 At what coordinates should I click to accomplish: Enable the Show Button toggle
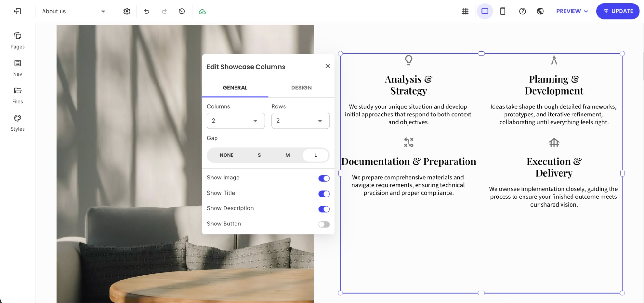[324, 225]
